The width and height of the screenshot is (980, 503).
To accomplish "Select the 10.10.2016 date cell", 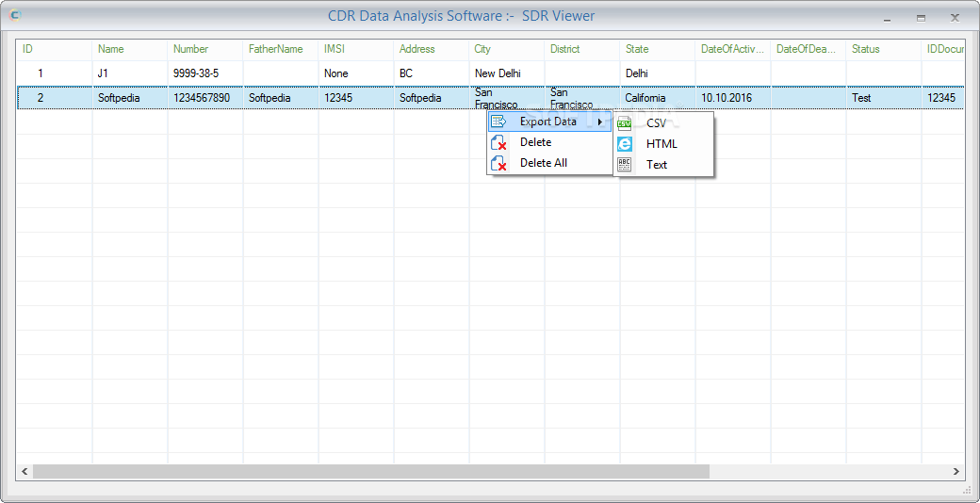I will click(733, 97).
